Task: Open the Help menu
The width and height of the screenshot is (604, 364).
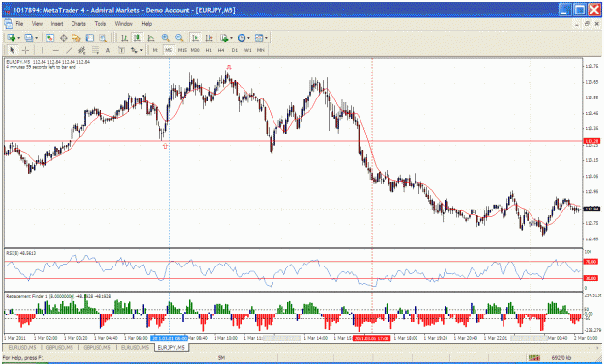Action: (146, 24)
